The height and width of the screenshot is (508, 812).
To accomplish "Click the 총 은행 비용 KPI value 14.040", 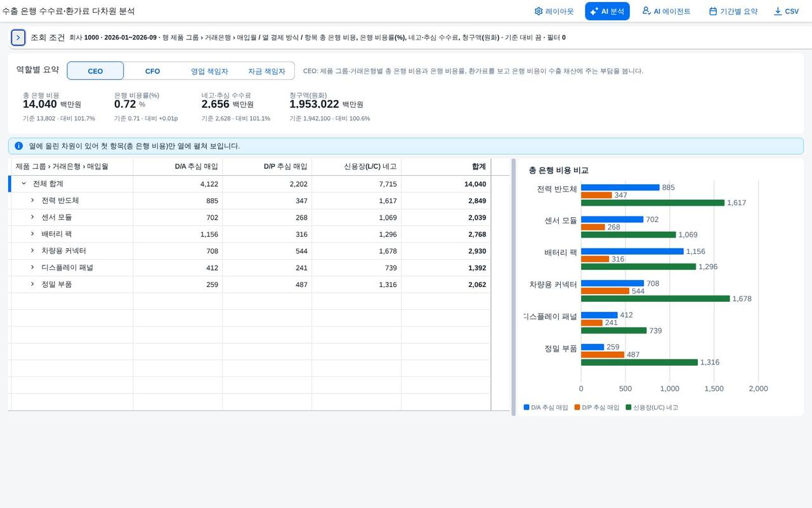I will (x=40, y=104).
